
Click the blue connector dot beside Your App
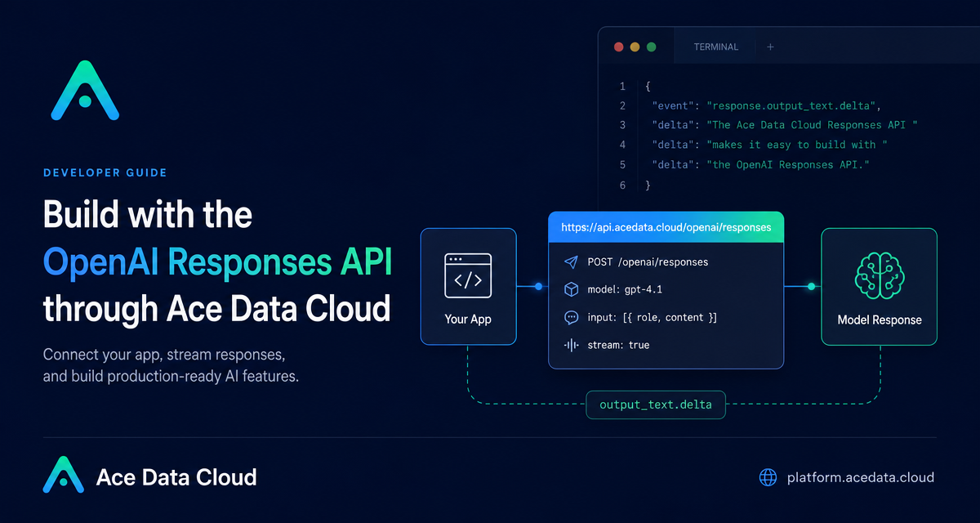538,286
